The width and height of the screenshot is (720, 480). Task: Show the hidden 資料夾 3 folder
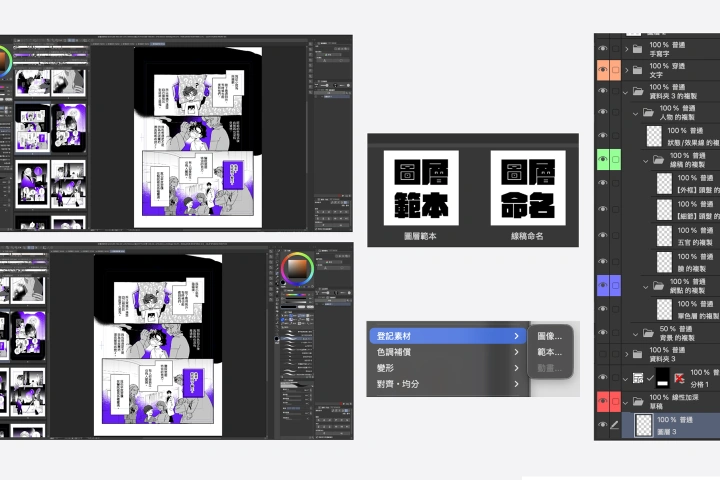[x=602, y=354]
